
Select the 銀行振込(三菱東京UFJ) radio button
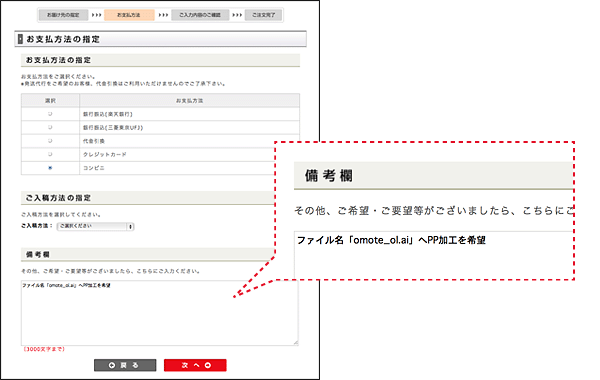[x=50, y=127]
